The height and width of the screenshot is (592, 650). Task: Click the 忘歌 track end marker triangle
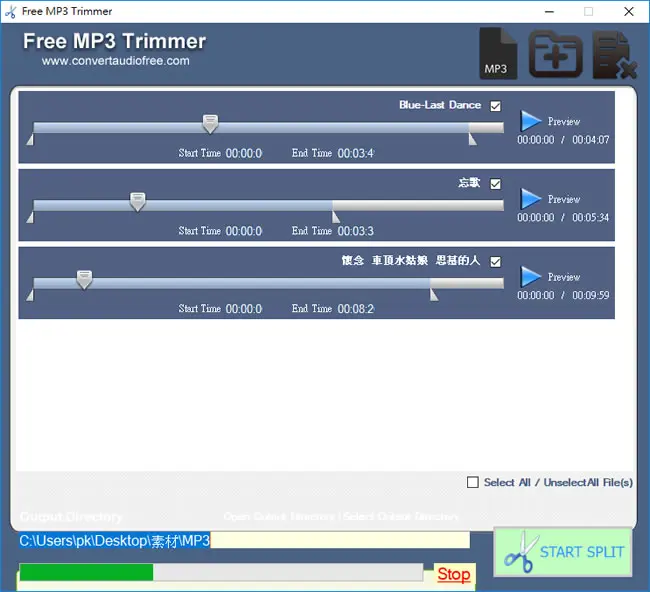pos(336,217)
